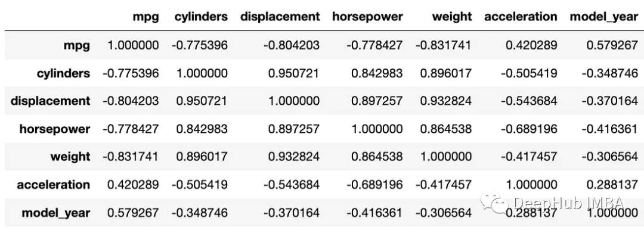
Task: Click the weight column header
Action: [452, 17]
